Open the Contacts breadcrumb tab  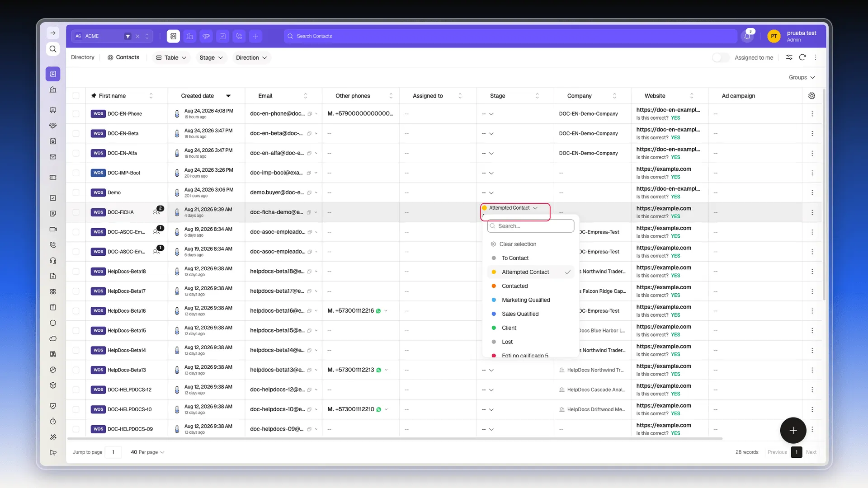click(123, 57)
